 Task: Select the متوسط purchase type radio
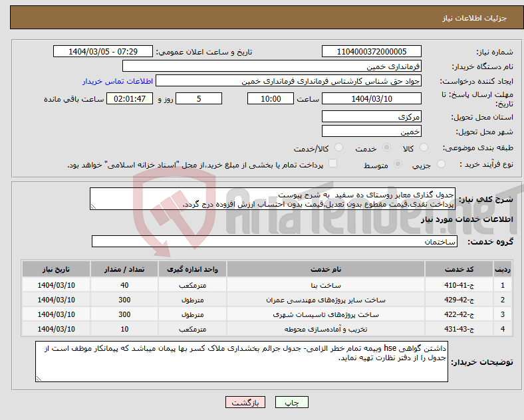click(398, 164)
